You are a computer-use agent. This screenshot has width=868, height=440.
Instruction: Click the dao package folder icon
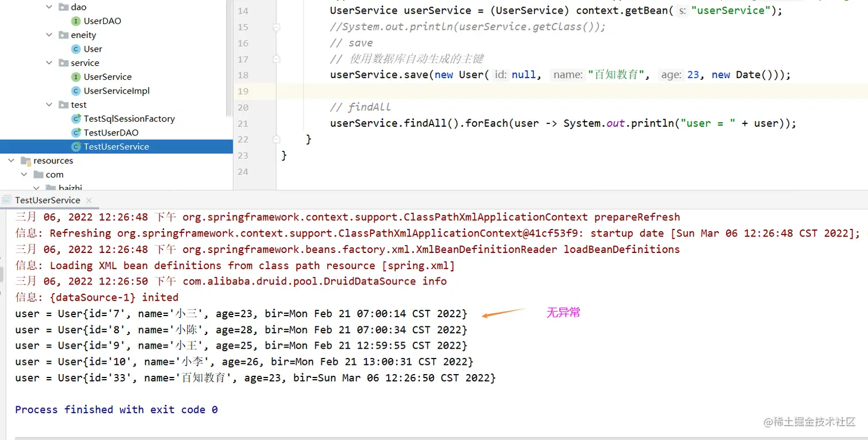click(63, 7)
